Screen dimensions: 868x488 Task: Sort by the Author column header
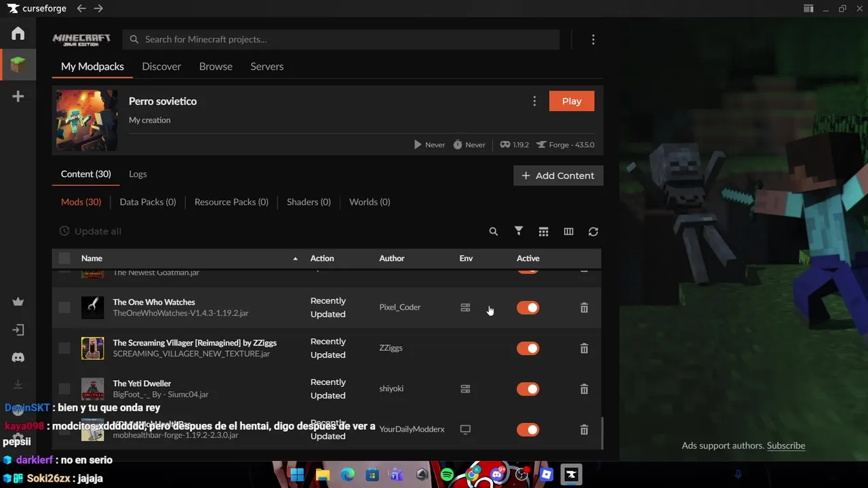391,258
